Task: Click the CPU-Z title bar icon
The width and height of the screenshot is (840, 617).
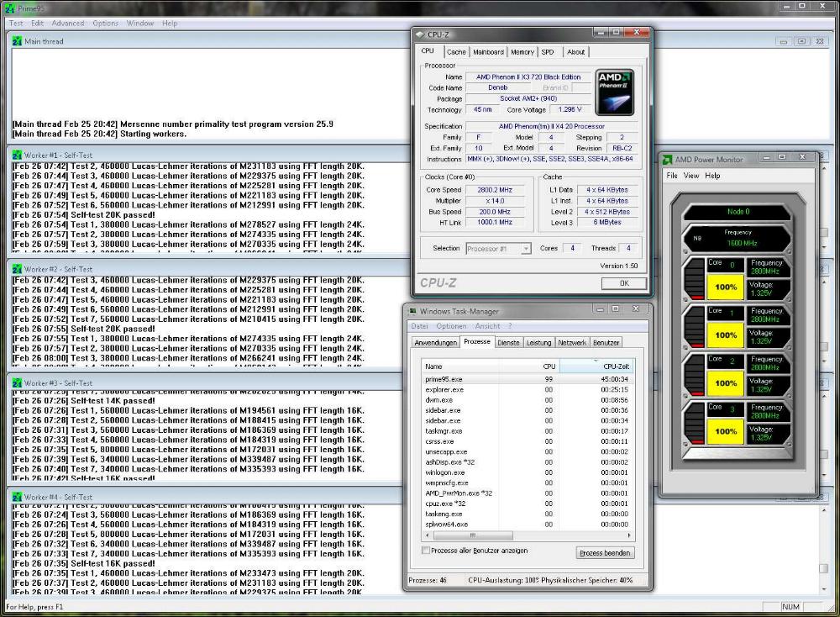Action: point(419,34)
